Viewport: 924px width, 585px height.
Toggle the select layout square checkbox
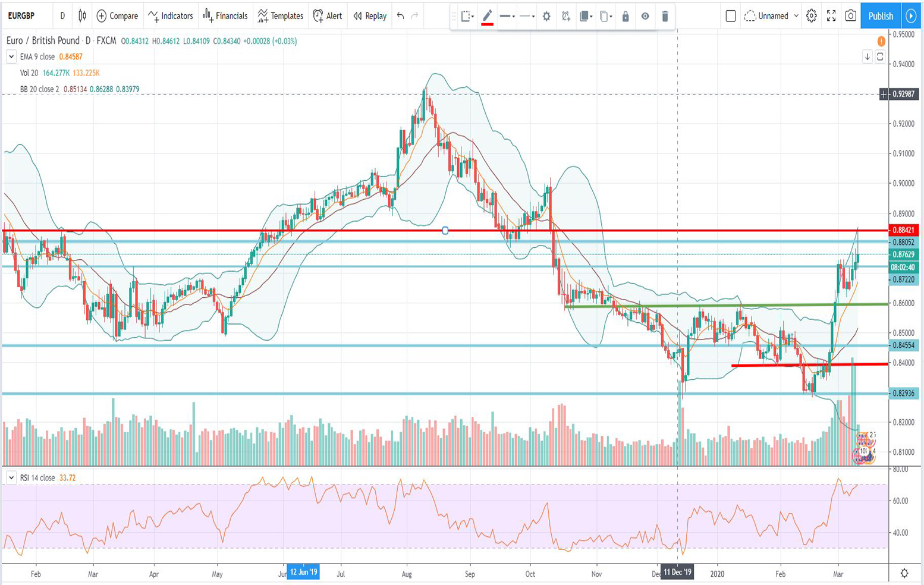[x=731, y=16]
